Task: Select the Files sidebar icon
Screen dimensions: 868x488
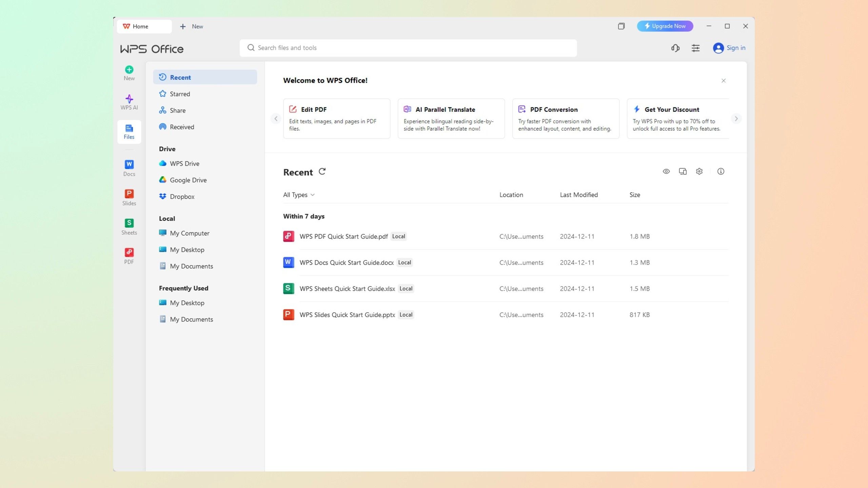Action: (129, 132)
